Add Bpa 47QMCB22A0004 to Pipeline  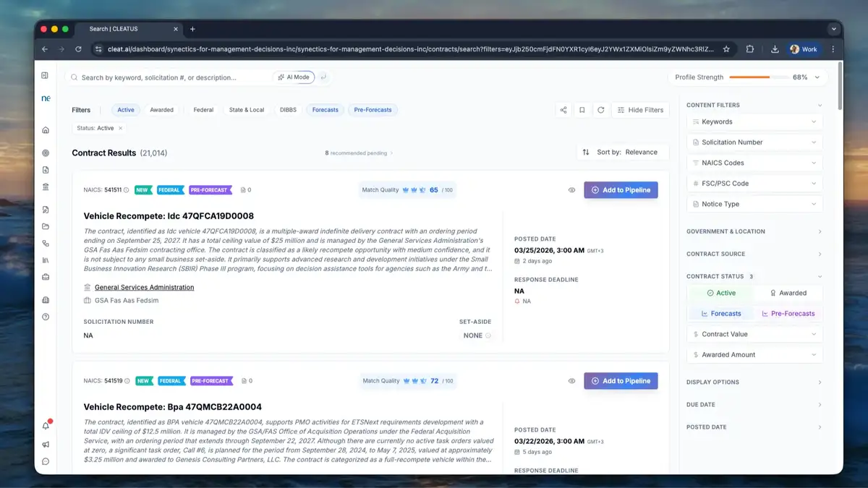[x=621, y=381]
